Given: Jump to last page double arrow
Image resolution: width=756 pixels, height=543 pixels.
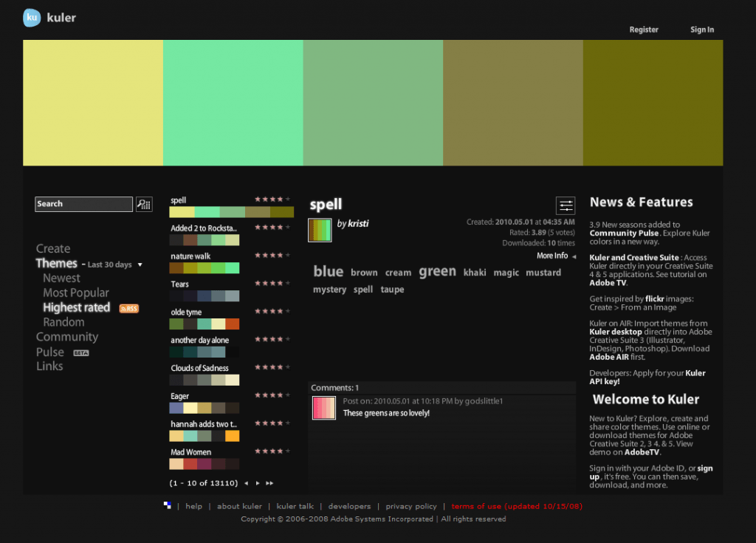Looking at the screenshot, I should tap(269, 483).
